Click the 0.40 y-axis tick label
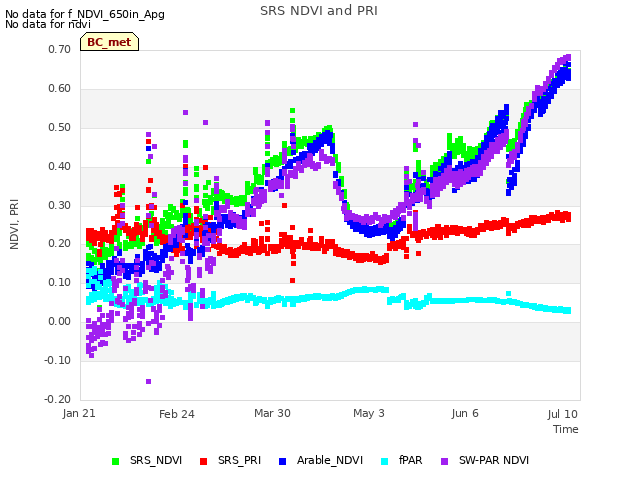Viewport: 640px width, 480px height. pyautogui.click(x=60, y=166)
